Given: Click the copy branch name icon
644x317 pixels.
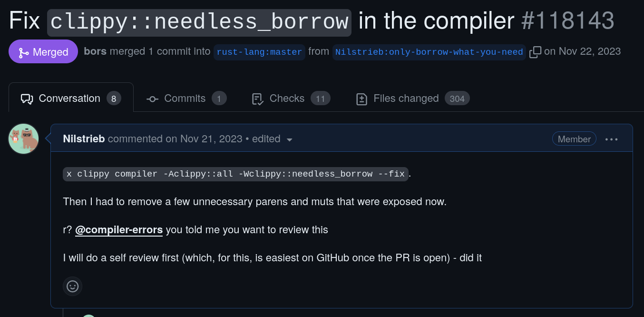Looking at the screenshot, I should coord(535,52).
